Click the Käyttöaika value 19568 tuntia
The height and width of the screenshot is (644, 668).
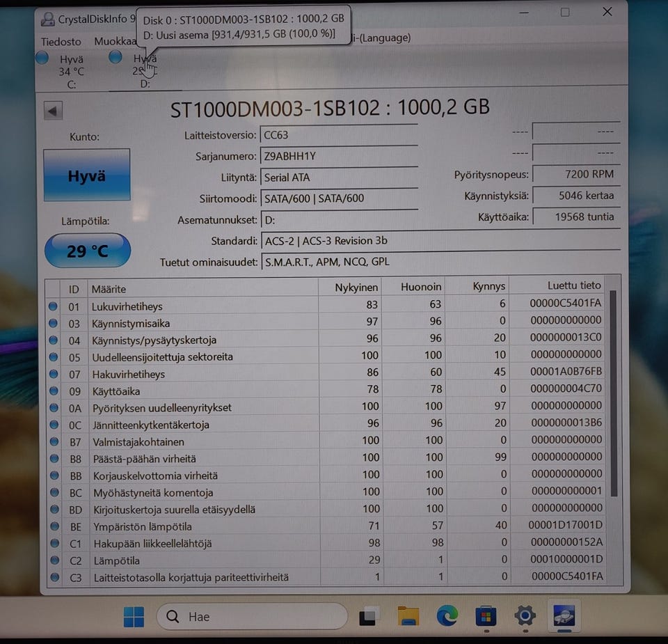point(576,217)
